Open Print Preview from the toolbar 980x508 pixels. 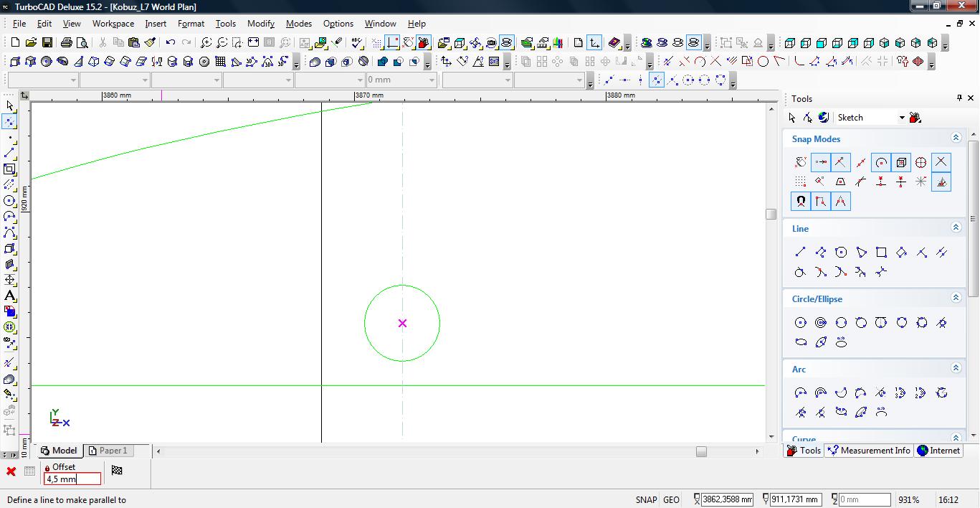click(82, 43)
